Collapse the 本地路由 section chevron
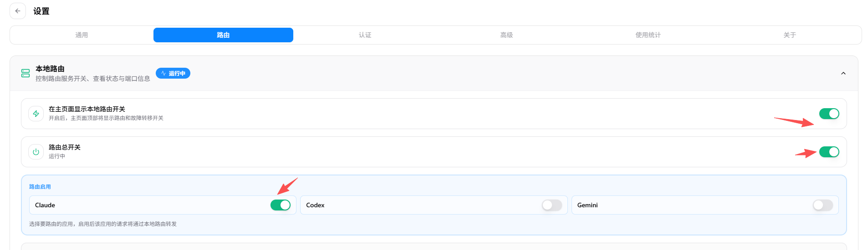The height and width of the screenshot is (250, 868). 843,73
